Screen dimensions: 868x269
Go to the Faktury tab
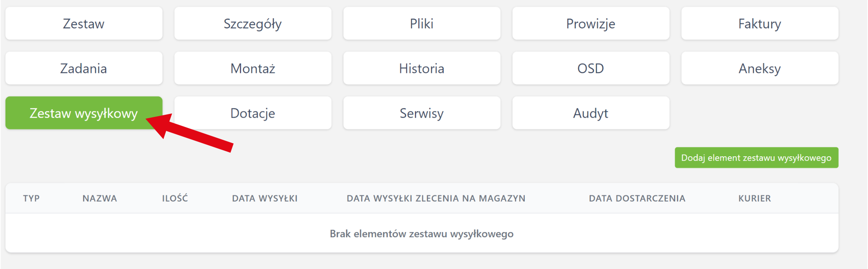[759, 24]
